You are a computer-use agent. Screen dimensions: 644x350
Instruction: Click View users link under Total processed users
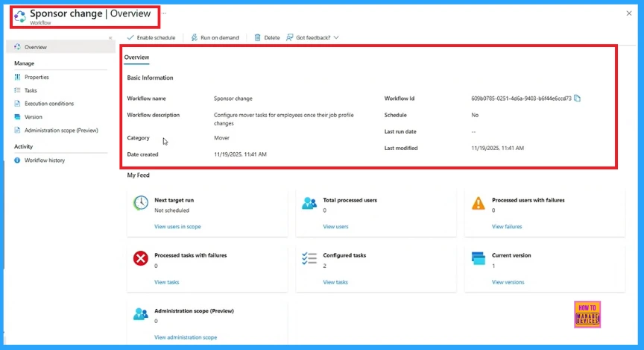(x=335, y=227)
